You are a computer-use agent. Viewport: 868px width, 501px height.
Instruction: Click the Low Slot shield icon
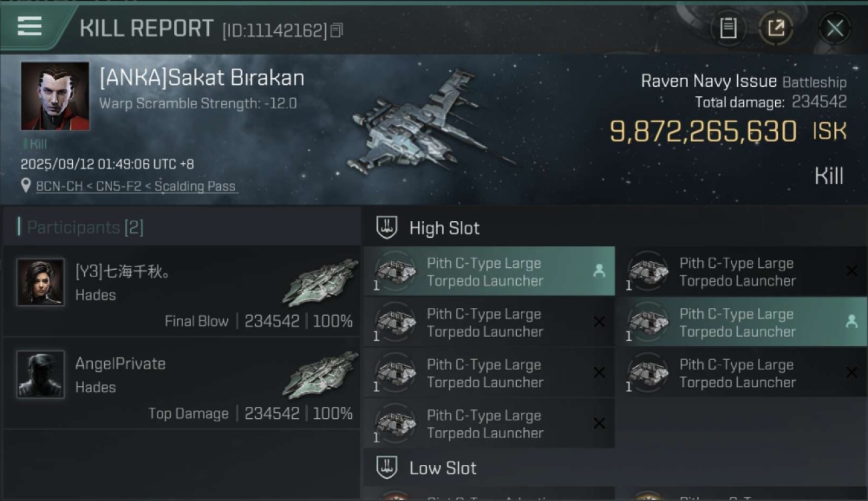(x=387, y=468)
